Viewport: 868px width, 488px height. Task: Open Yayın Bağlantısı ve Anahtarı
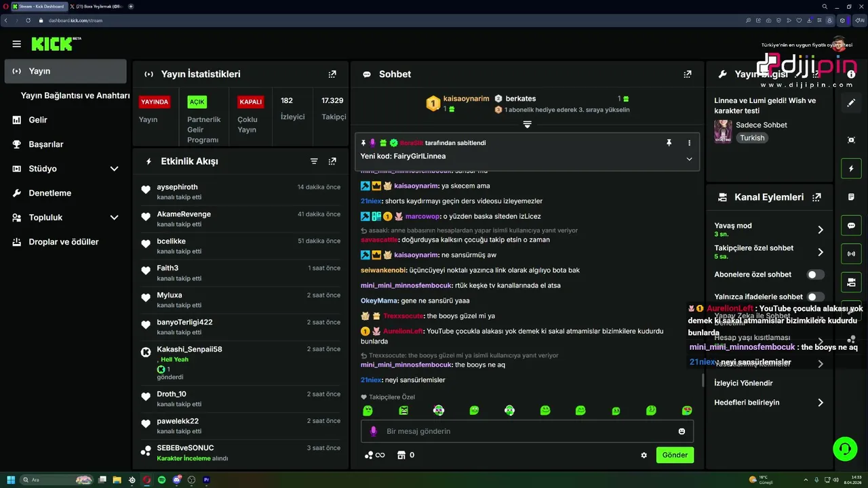[75, 96]
